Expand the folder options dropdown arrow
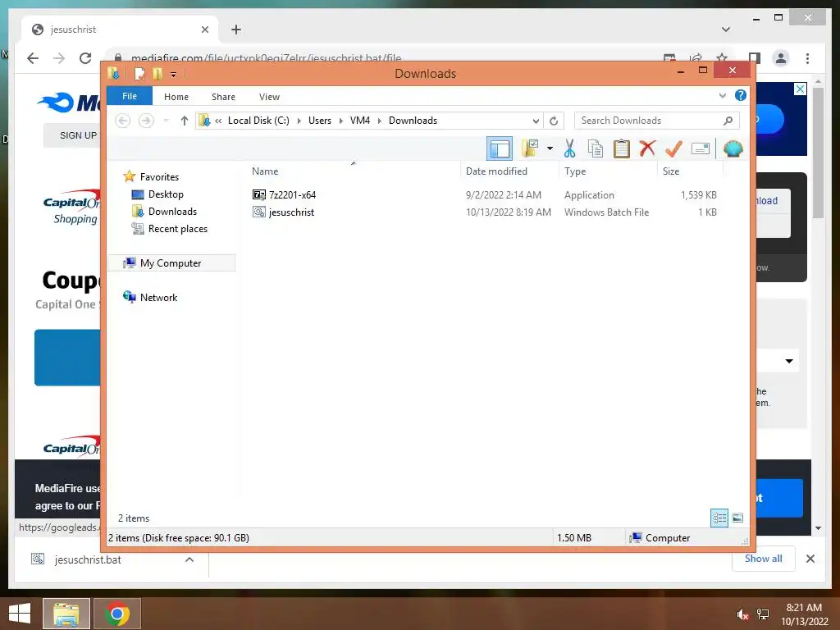The image size is (840, 630). (550, 148)
